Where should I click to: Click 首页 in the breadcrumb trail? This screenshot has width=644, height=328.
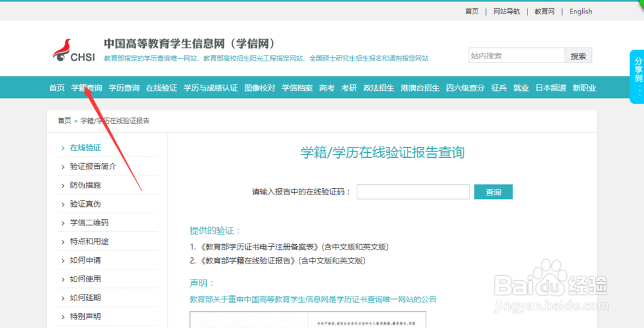click(x=64, y=121)
